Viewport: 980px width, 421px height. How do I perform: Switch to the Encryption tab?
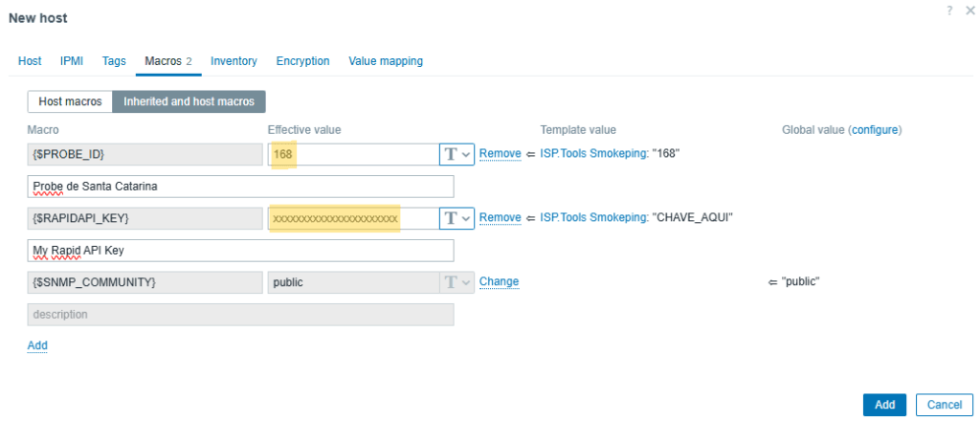[302, 61]
